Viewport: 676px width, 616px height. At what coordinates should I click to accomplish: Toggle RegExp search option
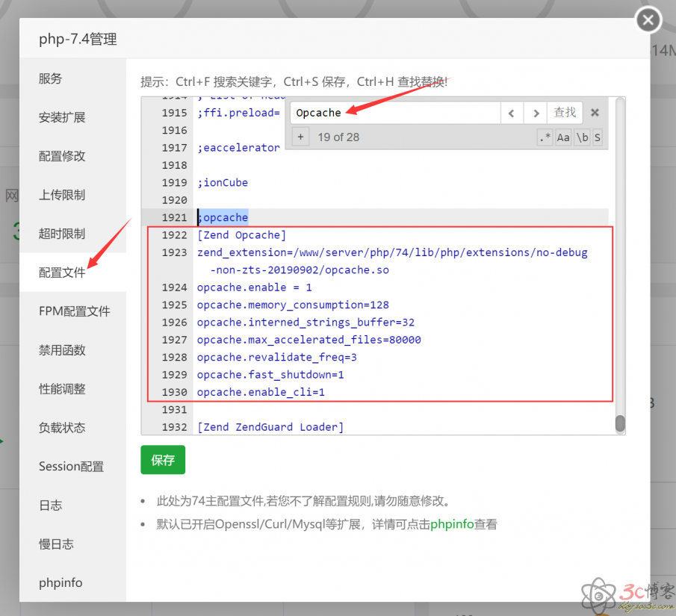[545, 137]
